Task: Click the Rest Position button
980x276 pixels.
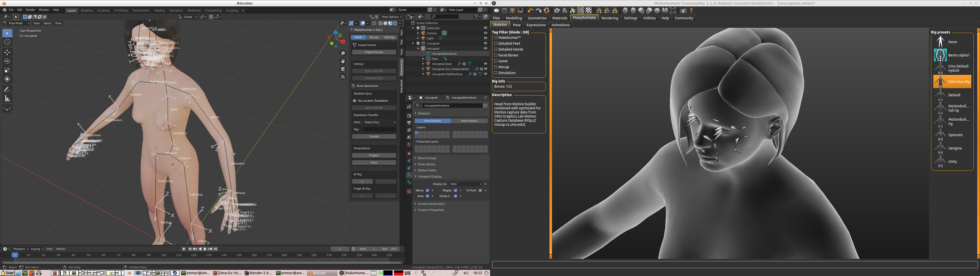Action: (x=469, y=121)
